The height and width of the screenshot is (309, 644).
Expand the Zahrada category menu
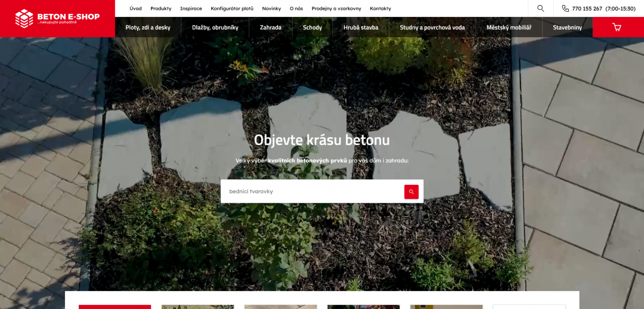point(270,27)
